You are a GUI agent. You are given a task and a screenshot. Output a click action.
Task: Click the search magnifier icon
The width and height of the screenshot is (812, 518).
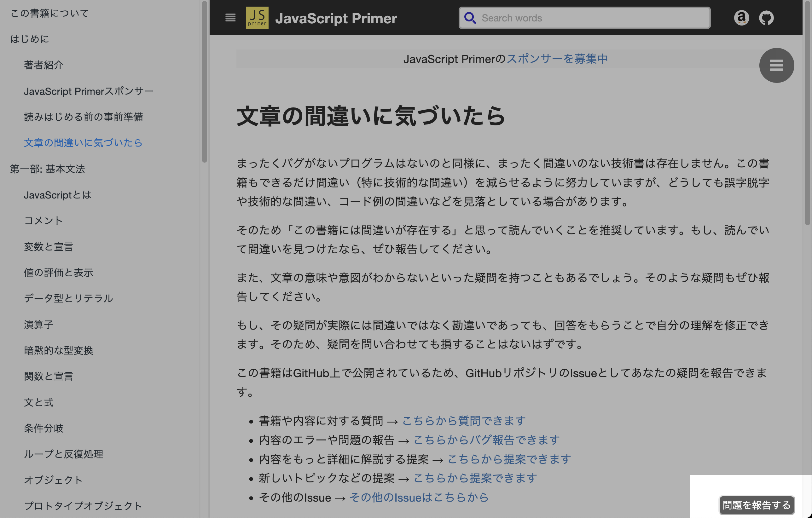(x=470, y=18)
